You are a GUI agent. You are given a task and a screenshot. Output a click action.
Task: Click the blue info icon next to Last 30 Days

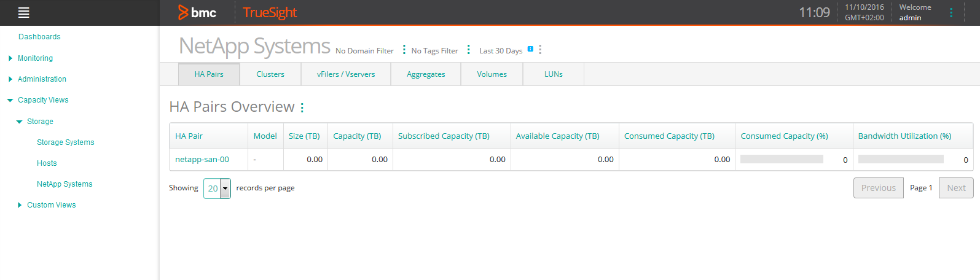pyautogui.click(x=530, y=49)
